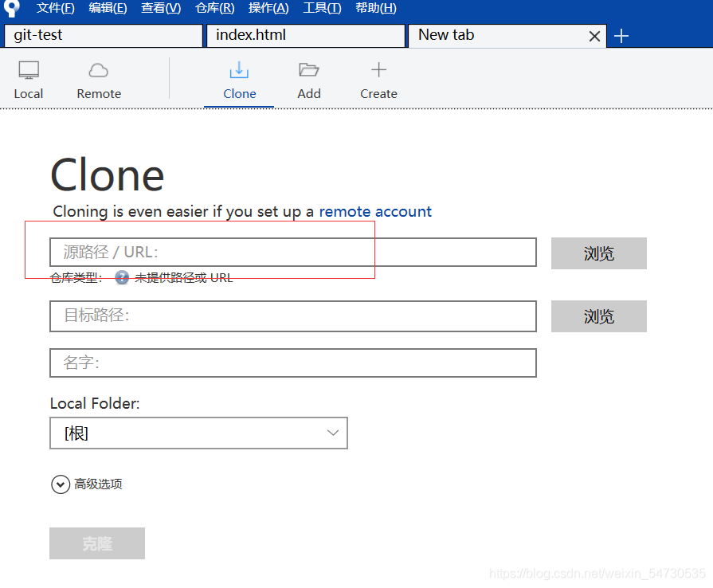Open the 仓库(R) menu
This screenshot has height=588, width=713.
214,8
